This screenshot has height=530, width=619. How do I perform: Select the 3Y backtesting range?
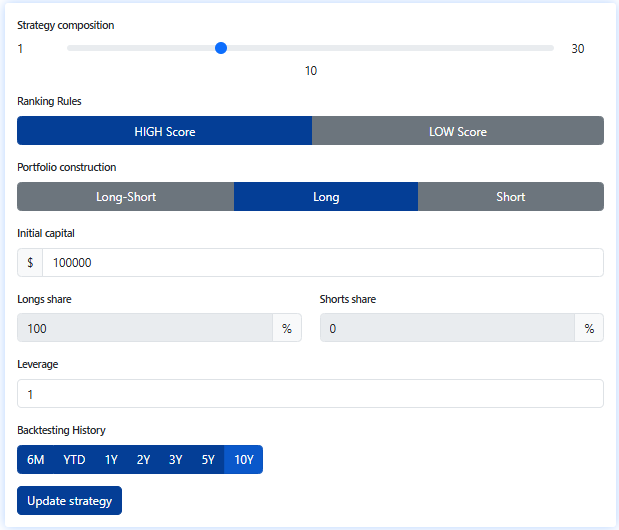point(176,460)
